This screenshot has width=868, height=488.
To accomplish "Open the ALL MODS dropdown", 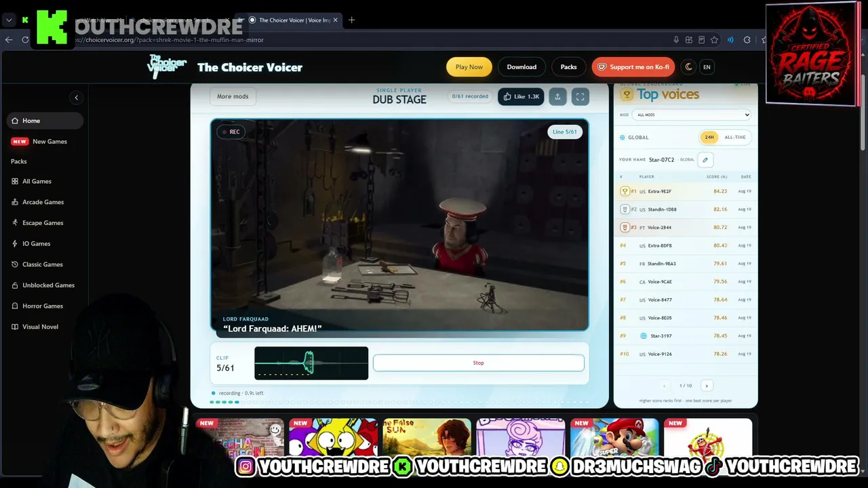I will pyautogui.click(x=691, y=115).
